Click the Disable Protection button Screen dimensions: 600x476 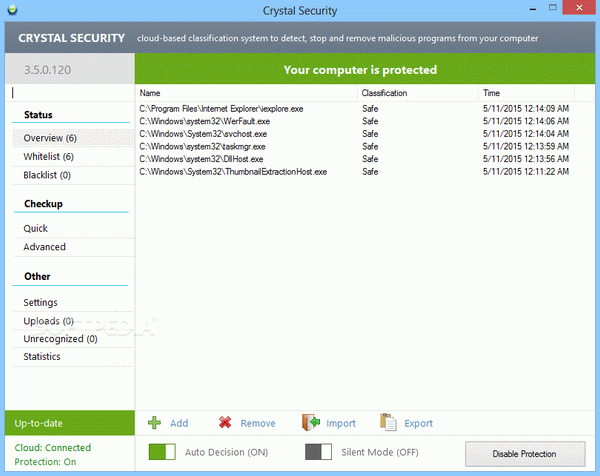(x=525, y=454)
